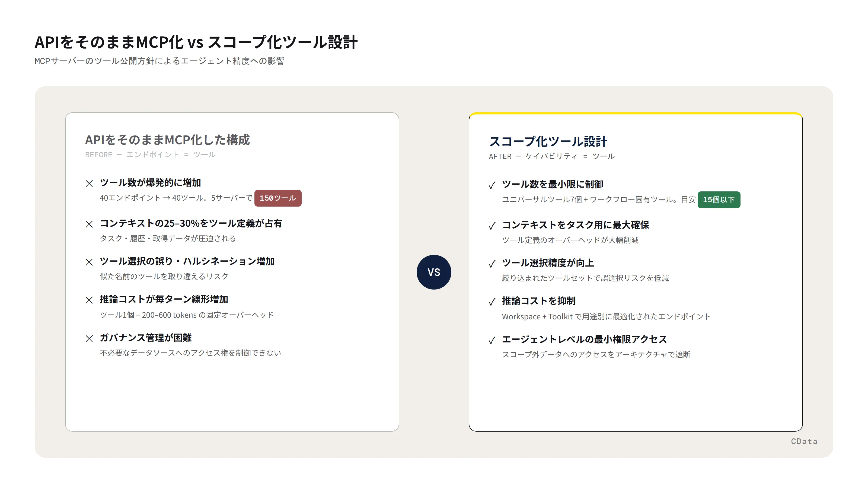The height and width of the screenshot is (488, 868).
Task: Click the right card heading スコープ化ツール設計
Action: [x=548, y=142]
